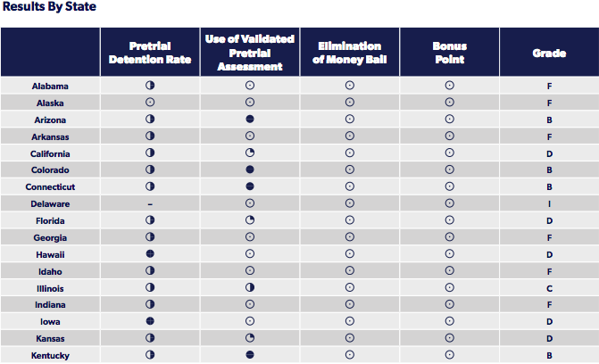This screenshot has height=364, width=599.
Task: Click Delaware's Elimination of Money Bail circle
Action: coord(350,204)
